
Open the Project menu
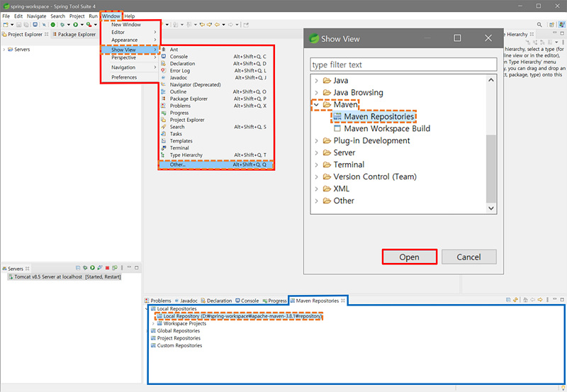click(77, 16)
